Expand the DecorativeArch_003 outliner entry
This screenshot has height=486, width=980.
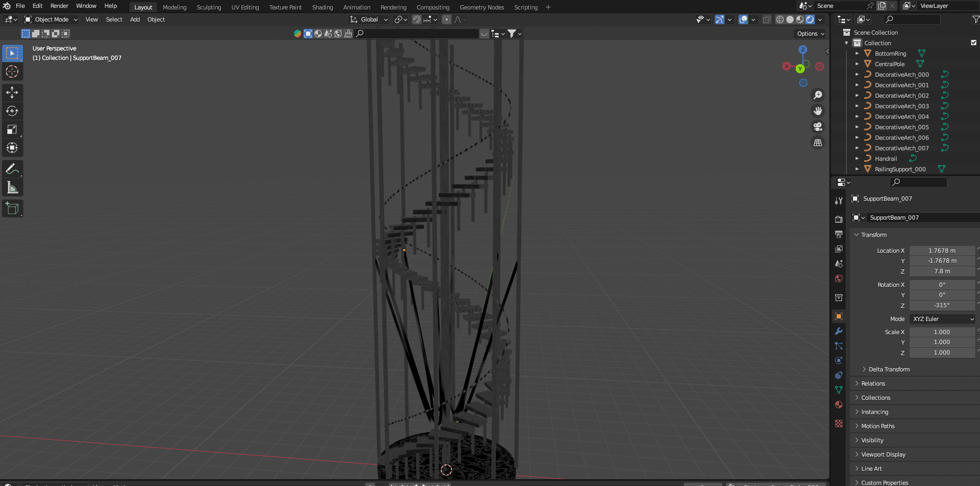(x=857, y=106)
